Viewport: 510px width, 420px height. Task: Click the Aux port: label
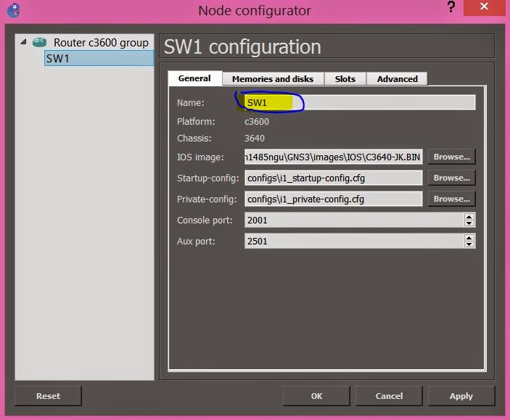tap(196, 242)
